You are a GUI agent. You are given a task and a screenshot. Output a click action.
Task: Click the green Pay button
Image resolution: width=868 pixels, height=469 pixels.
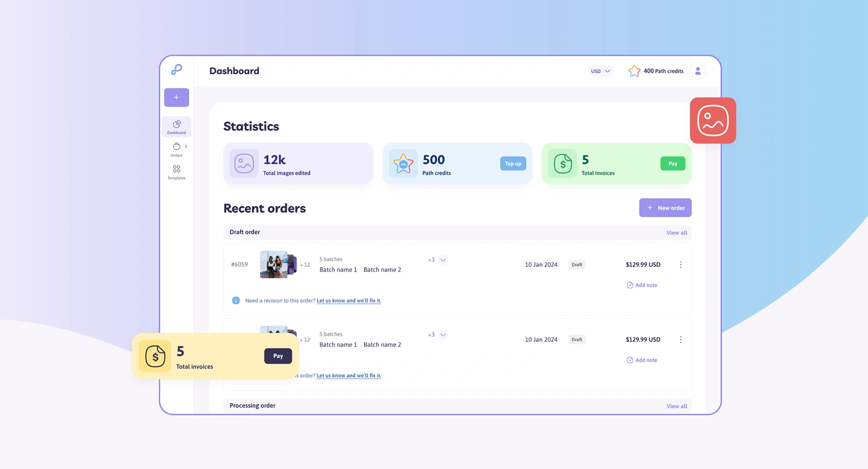pos(672,164)
